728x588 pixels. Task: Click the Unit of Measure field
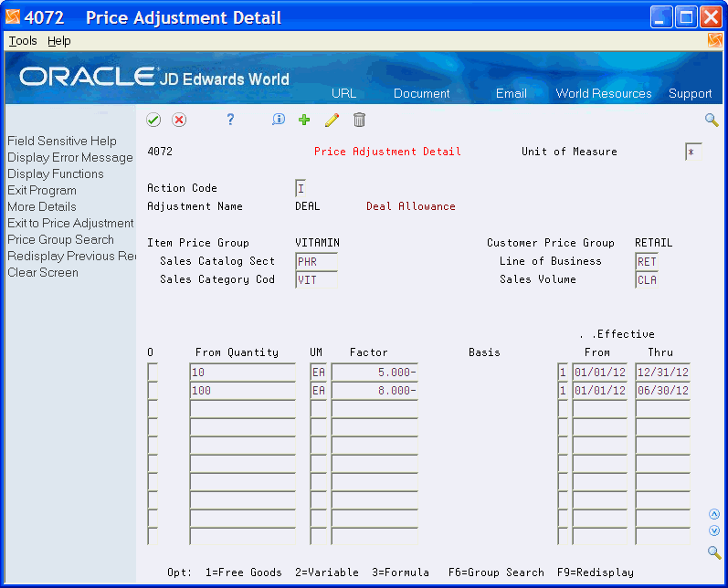coord(693,152)
